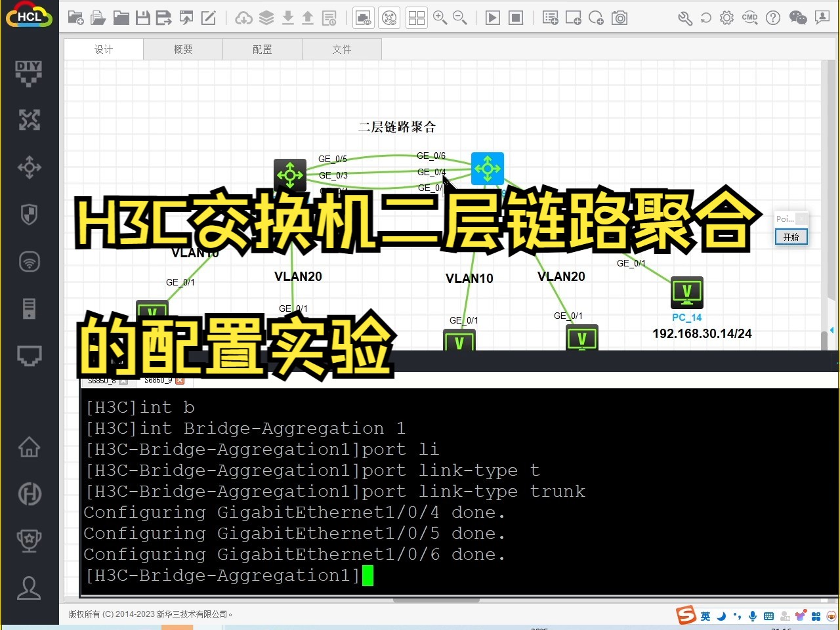Select the firewall device category in sidebar

point(29,215)
